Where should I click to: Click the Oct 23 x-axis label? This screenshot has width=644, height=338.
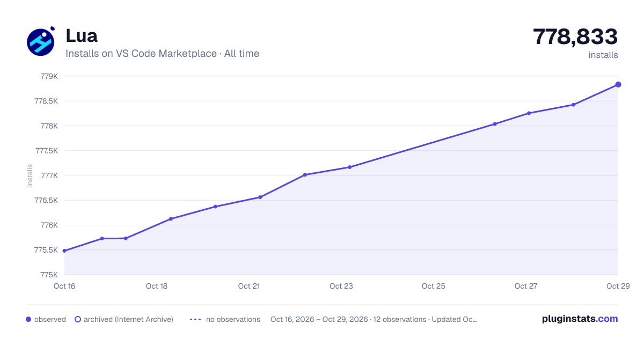tap(341, 286)
